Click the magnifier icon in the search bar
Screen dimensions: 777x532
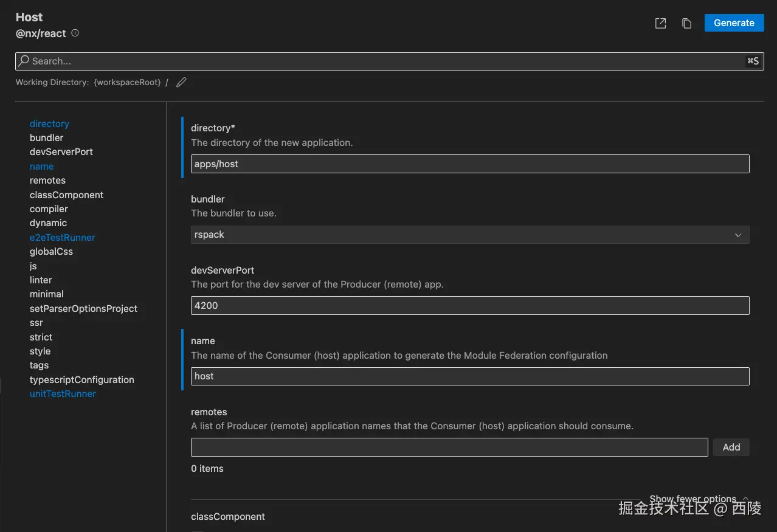click(x=24, y=61)
